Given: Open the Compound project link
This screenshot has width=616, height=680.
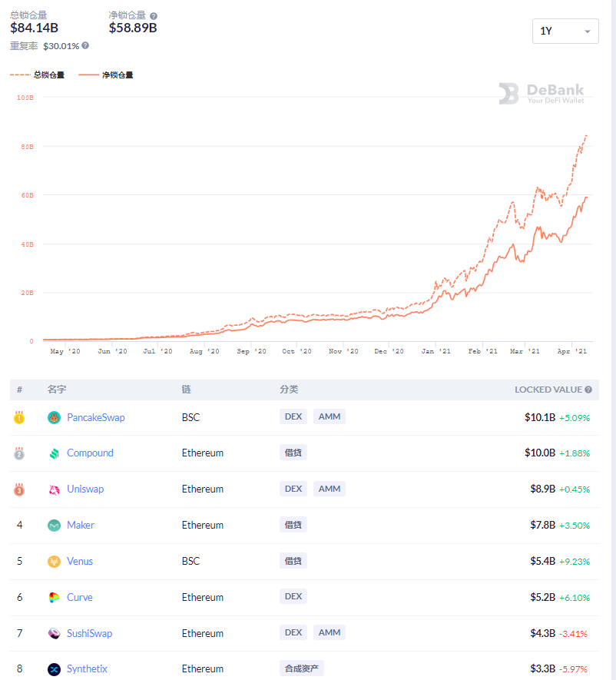Looking at the screenshot, I should 90,453.
